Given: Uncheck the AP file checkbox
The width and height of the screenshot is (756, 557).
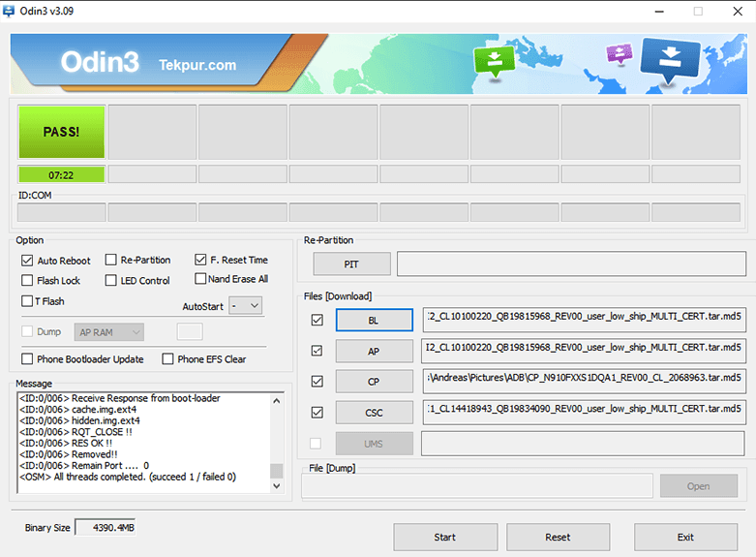Looking at the screenshot, I should (x=318, y=351).
